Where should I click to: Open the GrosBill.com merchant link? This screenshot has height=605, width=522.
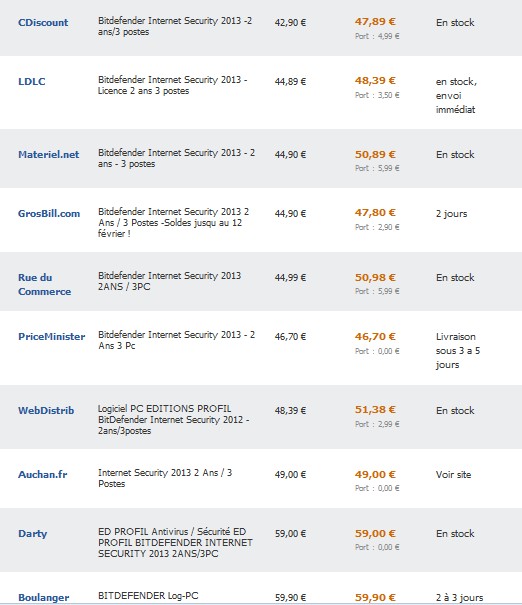pos(49,213)
